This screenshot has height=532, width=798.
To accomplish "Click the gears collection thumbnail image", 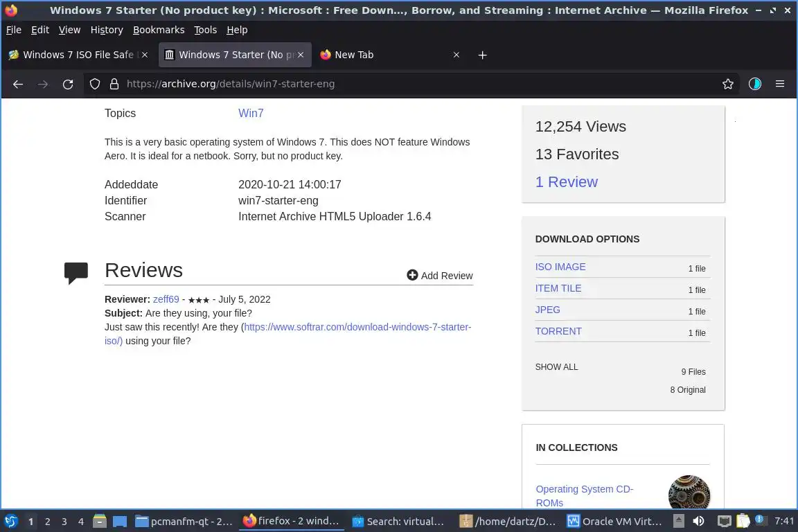I will point(689,492).
